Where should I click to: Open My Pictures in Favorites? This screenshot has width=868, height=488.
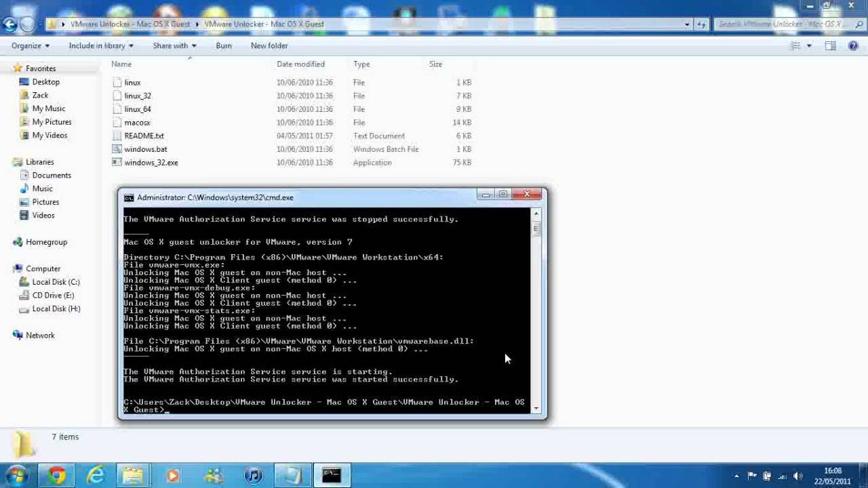[52, 122]
